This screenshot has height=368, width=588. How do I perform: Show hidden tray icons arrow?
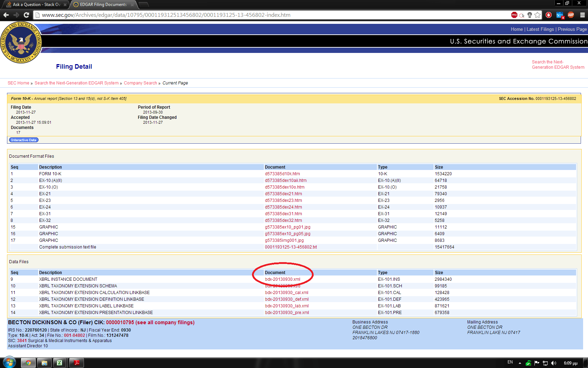[520, 363]
